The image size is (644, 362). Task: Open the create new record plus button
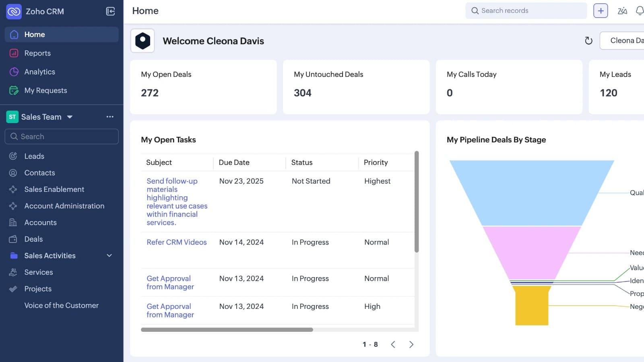coord(601,11)
